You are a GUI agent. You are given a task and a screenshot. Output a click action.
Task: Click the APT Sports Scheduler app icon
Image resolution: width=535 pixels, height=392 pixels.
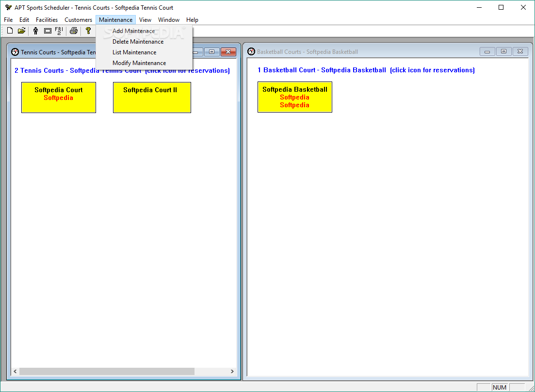coord(8,7)
